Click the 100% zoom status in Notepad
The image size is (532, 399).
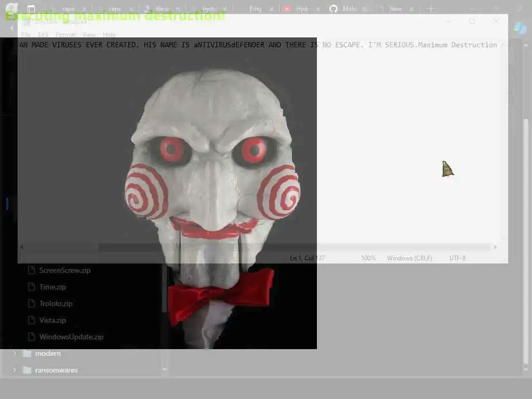tap(368, 258)
